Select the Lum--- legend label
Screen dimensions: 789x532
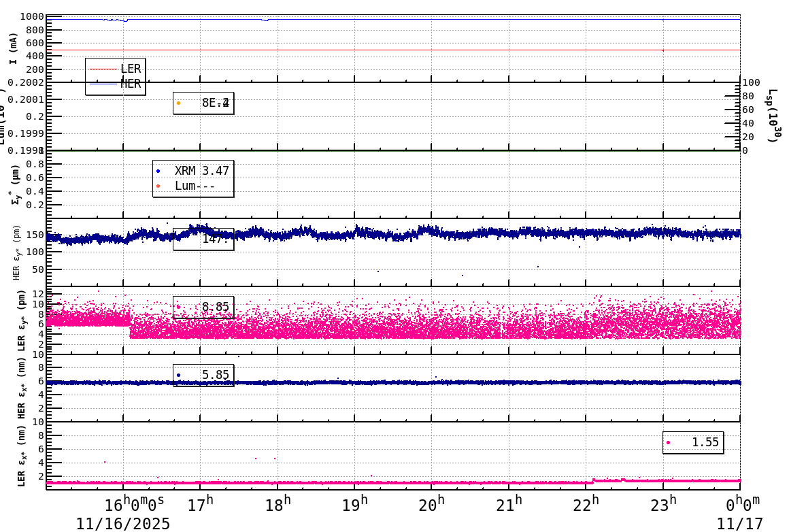(x=195, y=186)
